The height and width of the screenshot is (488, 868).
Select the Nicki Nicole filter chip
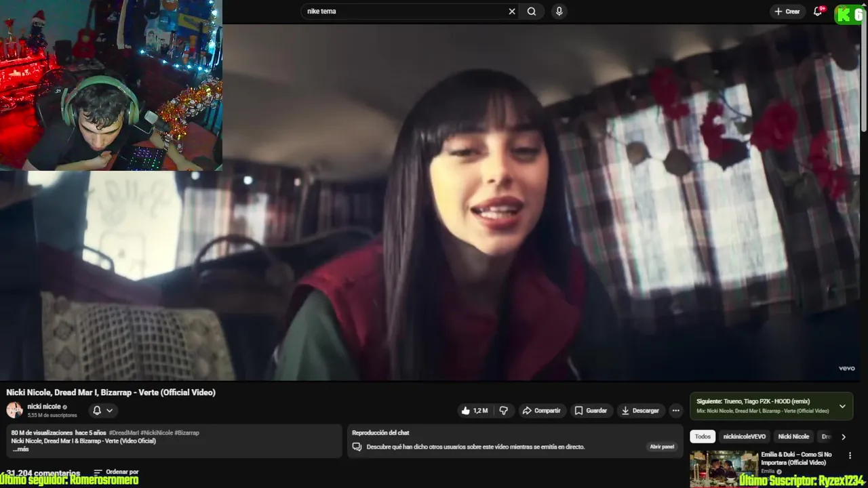click(793, 436)
